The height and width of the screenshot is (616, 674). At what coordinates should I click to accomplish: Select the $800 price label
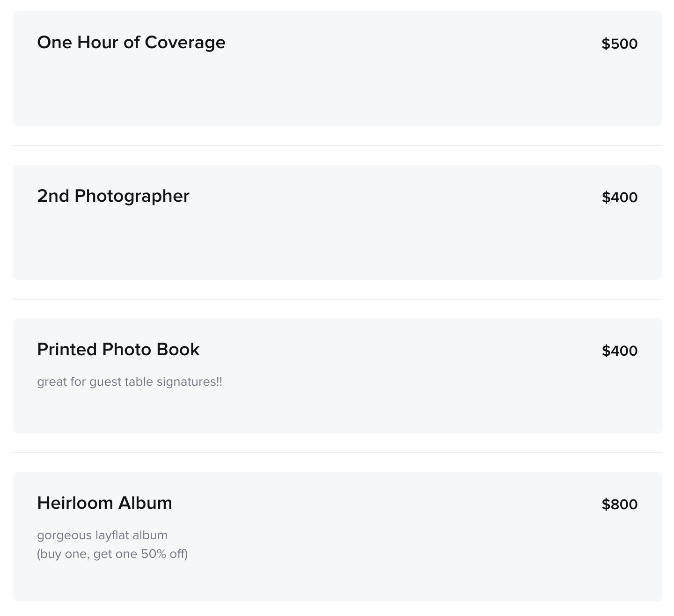click(x=619, y=505)
